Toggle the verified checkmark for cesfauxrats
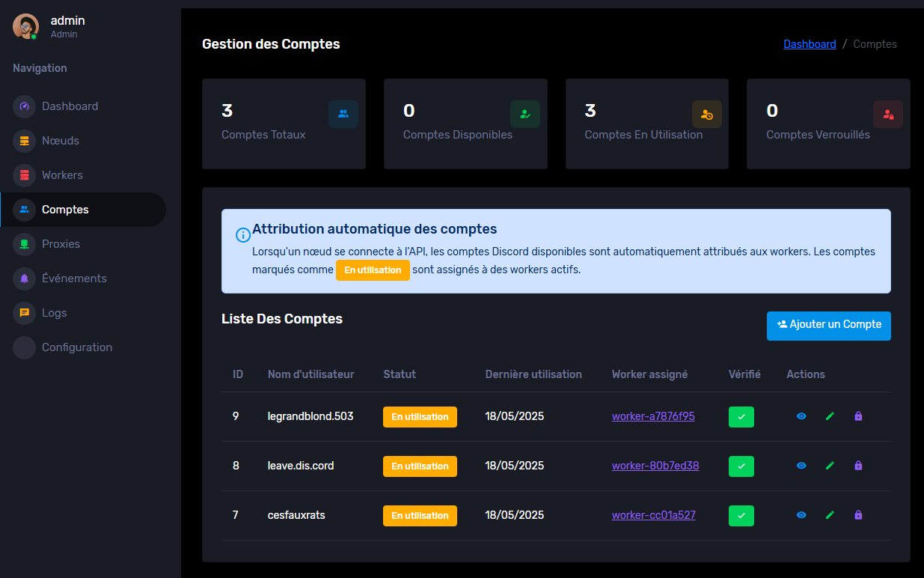The image size is (924, 578). tap(741, 515)
